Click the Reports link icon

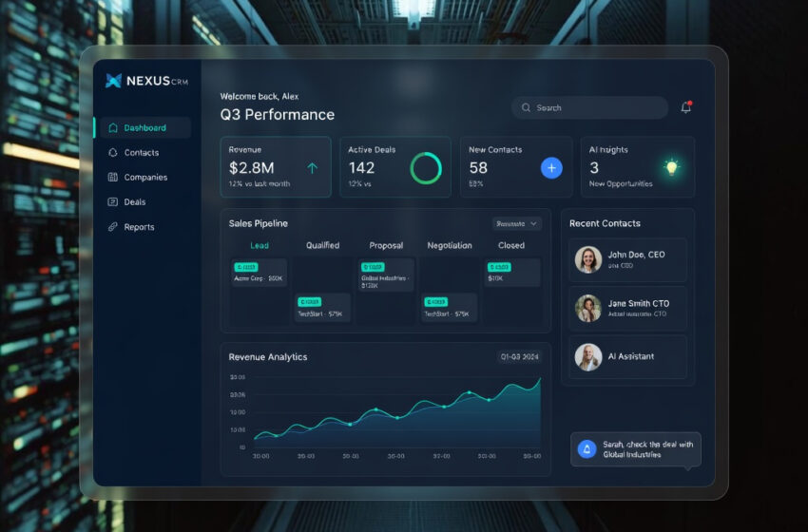(113, 227)
